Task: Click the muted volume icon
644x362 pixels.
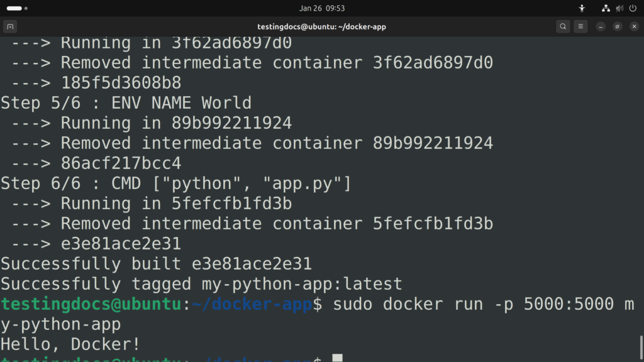Action: point(619,8)
